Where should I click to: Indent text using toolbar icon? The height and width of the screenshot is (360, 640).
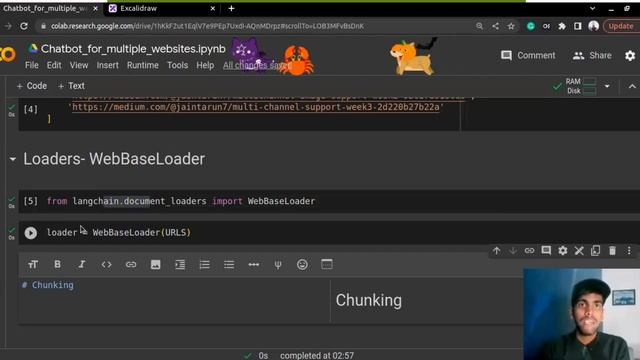pos(180,264)
